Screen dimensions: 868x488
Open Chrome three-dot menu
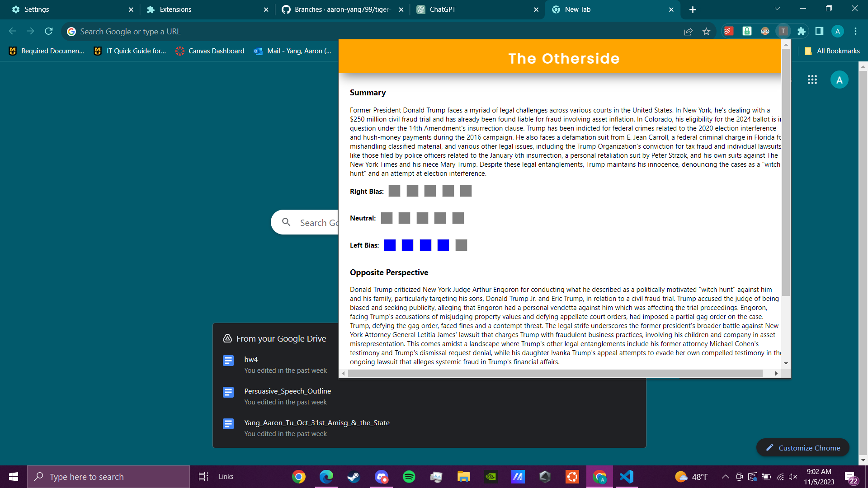pos(855,31)
